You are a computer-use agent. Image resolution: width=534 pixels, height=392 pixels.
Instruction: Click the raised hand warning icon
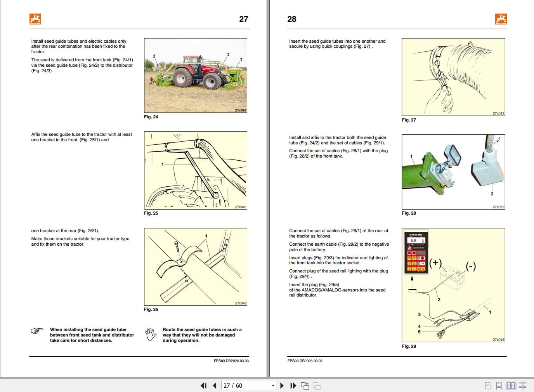[x=150, y=334]
